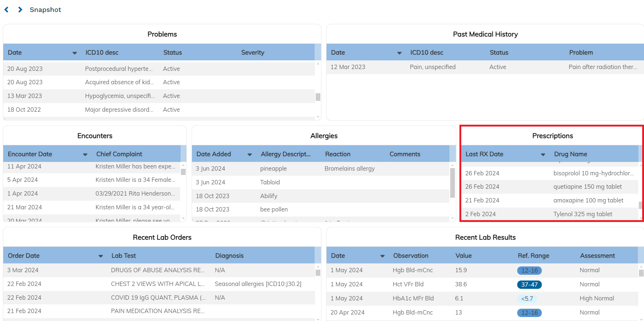Open DRUGS OF ABUSE ANALYSIS lab order
Image resolution: width=644 pixels, height=321 pixels.
tap(159, 270)
